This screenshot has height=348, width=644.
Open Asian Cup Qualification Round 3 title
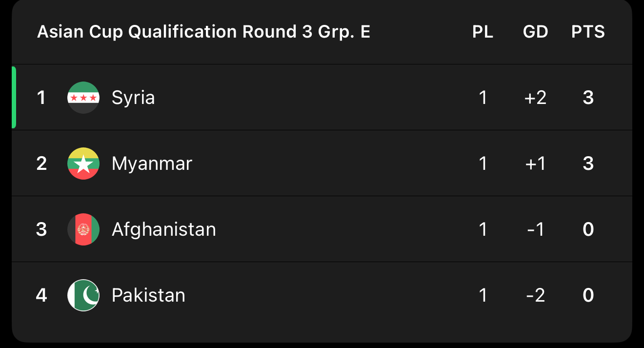click(x=203, y=32)
